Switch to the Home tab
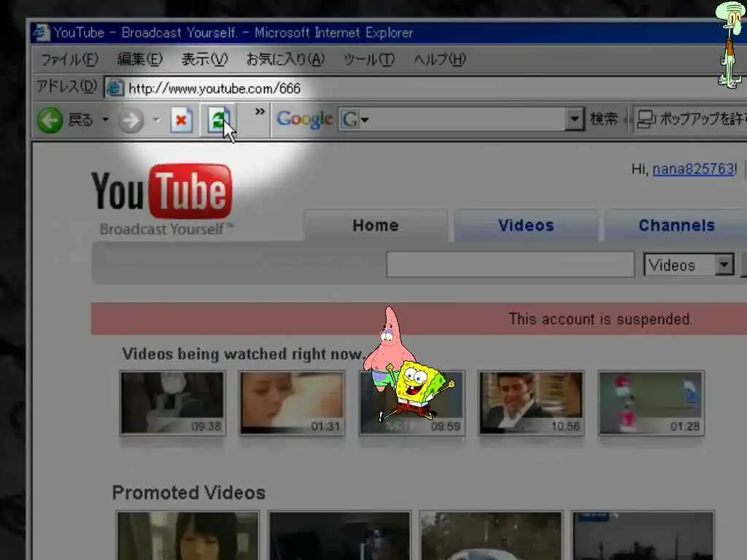747x560 pixels. [x=376, y=225]
